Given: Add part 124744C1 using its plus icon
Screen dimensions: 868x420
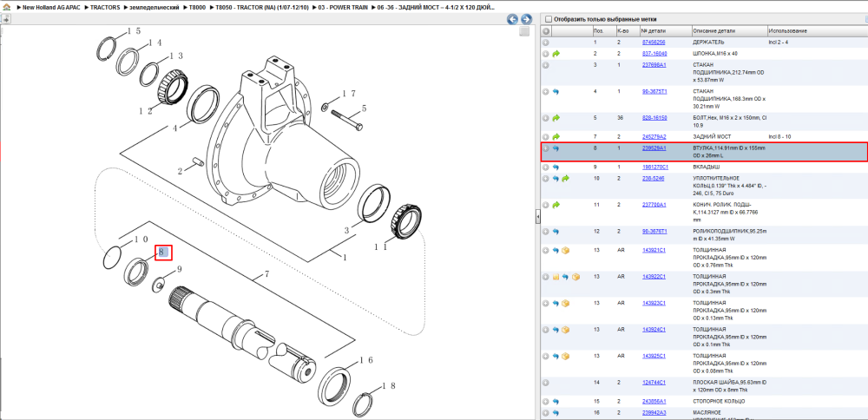Looking at the screenshot, I should click(x=546, y=383).
